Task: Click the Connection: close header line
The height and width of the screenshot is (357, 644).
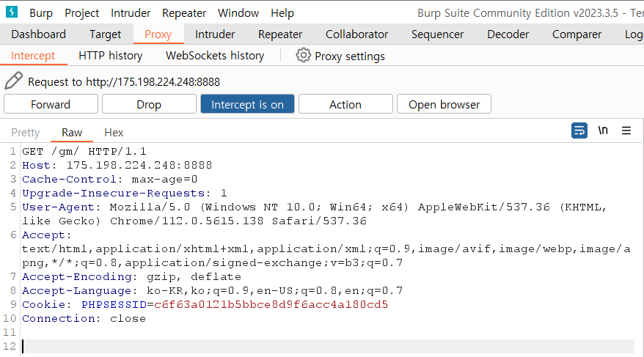Action: pyautogui.click(x=84, y=318)
